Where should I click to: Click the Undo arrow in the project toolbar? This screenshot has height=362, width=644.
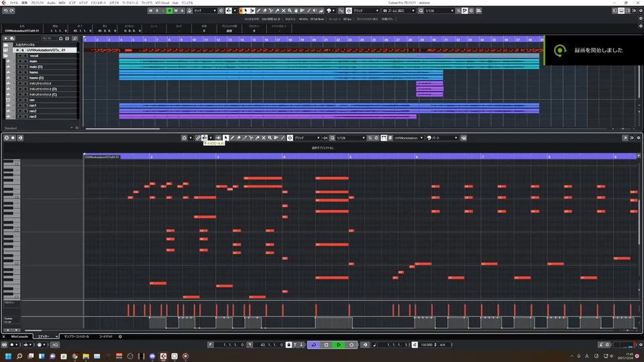point(6,11)
